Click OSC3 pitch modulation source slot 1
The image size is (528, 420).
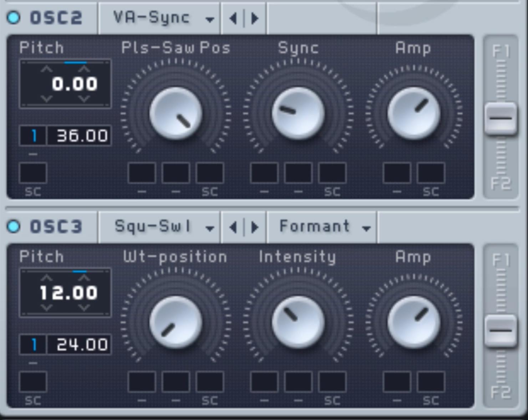click(x=33, y=345)
